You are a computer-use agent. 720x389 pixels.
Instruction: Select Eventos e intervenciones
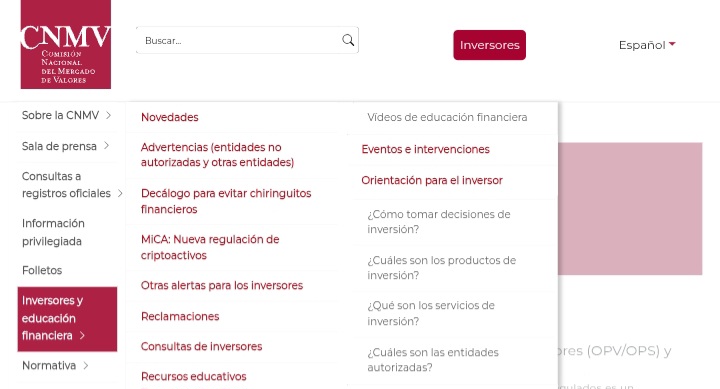coord(426,149)
